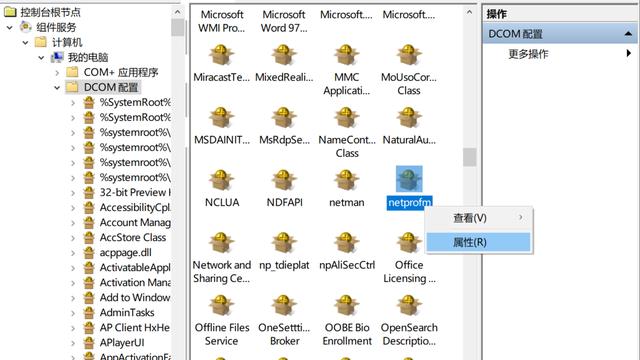Select the NameCont... Class icon
The image size is (640, 360).
pyautogui.click(x=346, y=118)
